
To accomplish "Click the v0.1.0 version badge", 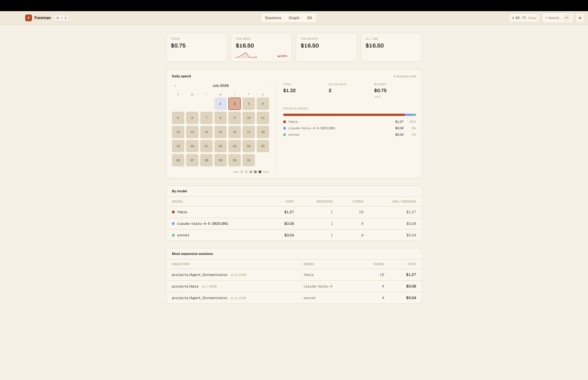I will (x=61, y=18).
